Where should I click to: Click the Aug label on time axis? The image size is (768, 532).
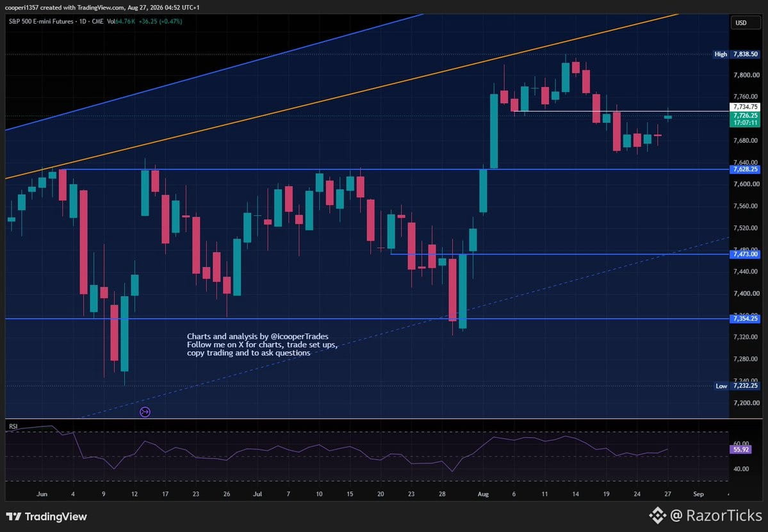(x=483, y=494)
